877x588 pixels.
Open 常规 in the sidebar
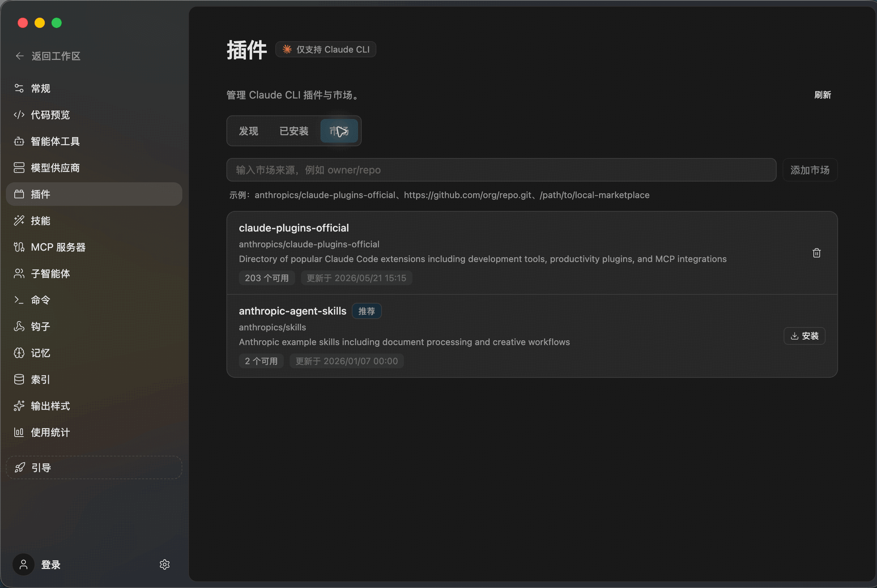tap(94, 89)
